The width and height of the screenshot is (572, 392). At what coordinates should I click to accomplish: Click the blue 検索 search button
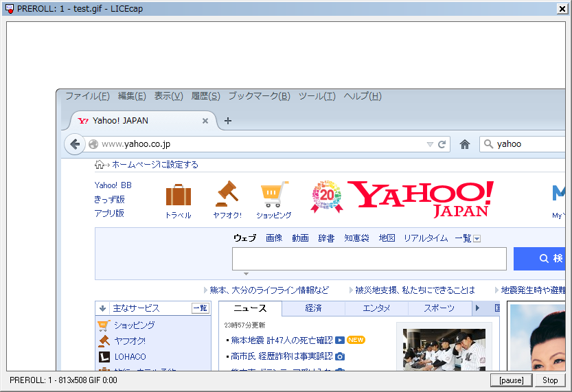(x=539, y=259)
